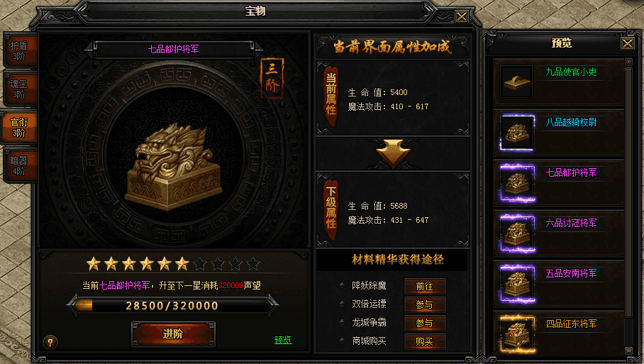Click 前往 button for 降妖除魔
Viewport: 644px width, 364px height.
pos(425,286)
